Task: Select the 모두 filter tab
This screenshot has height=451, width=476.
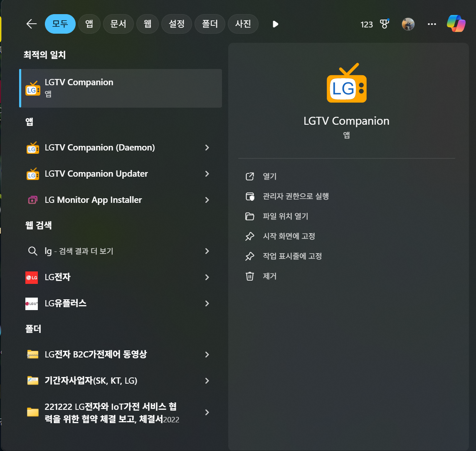Action: coord(60,24)
